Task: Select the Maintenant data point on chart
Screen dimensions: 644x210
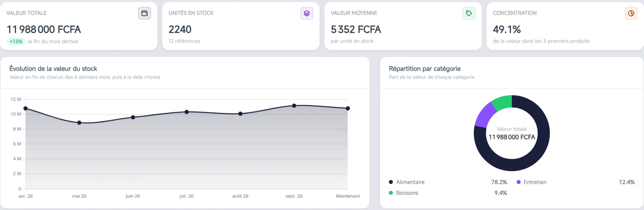Action: coord(348,108)
